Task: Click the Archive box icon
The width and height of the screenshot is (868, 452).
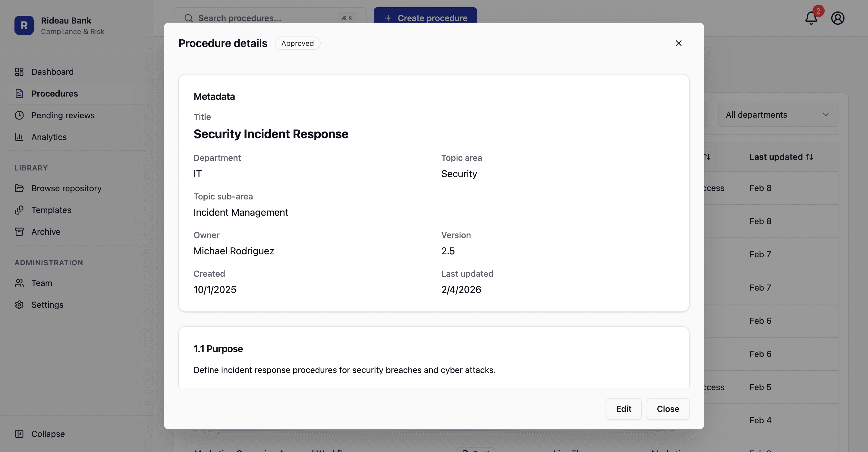Action: pos(19,232)
